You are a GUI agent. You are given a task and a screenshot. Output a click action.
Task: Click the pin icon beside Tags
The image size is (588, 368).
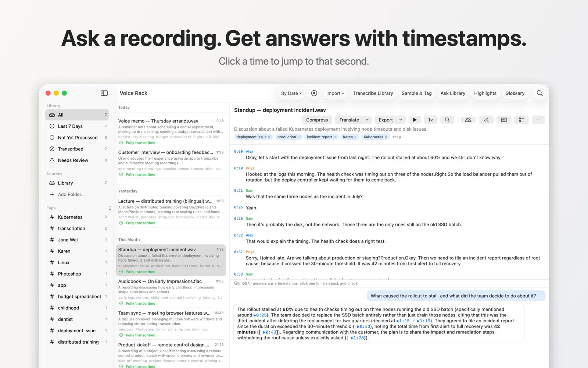[110, 208]
